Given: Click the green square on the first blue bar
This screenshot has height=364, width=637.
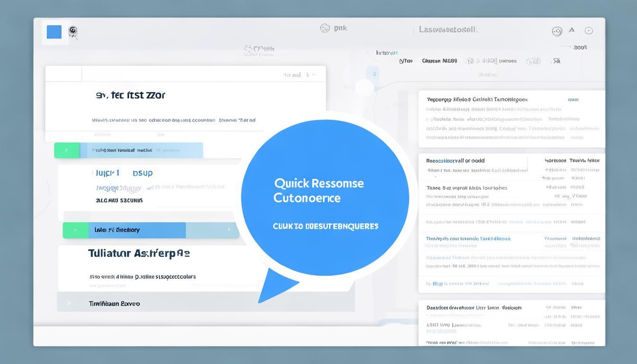Looking at the screenshot, I should (x=66, y=150).
